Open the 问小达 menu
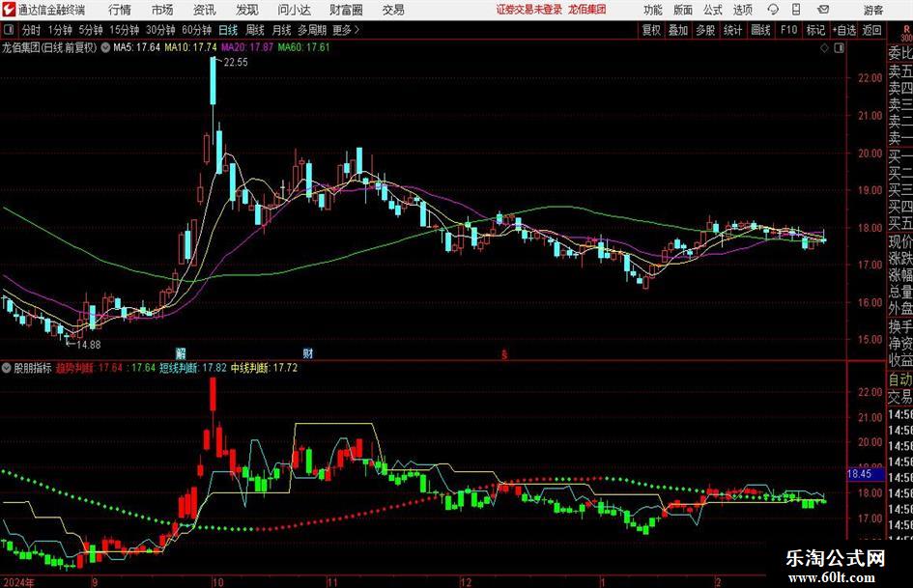Viewport: 913px width, 588px height. pos(294,10)
